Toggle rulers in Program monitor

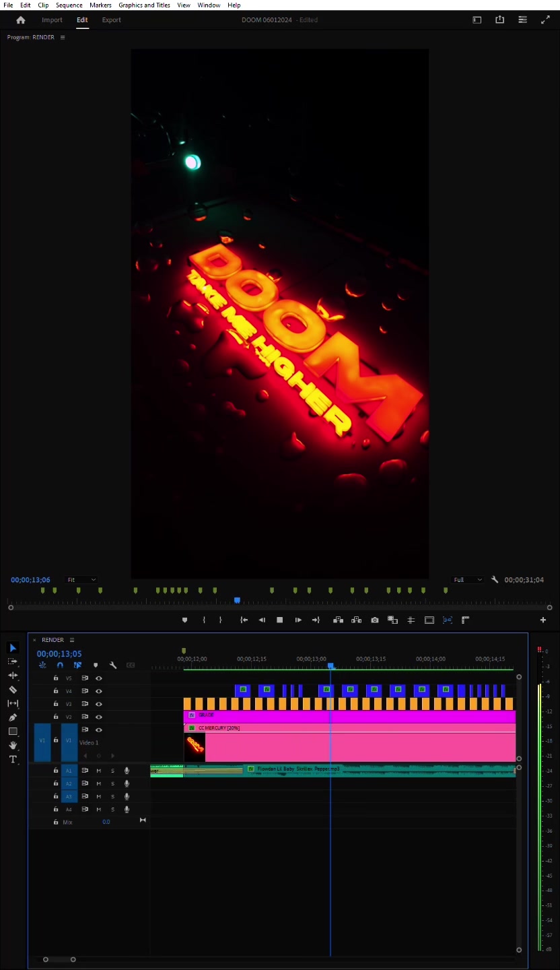pyautogui.click(x=465, y=620)
